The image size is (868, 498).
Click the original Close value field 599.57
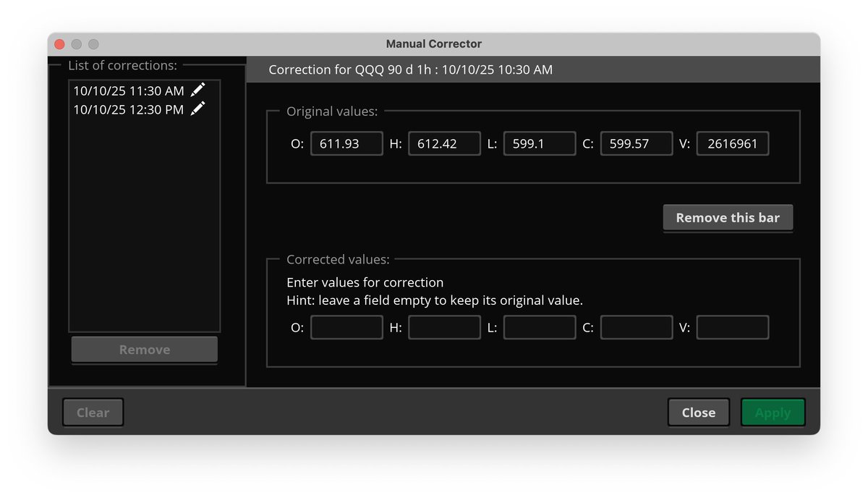coord(637,143)
